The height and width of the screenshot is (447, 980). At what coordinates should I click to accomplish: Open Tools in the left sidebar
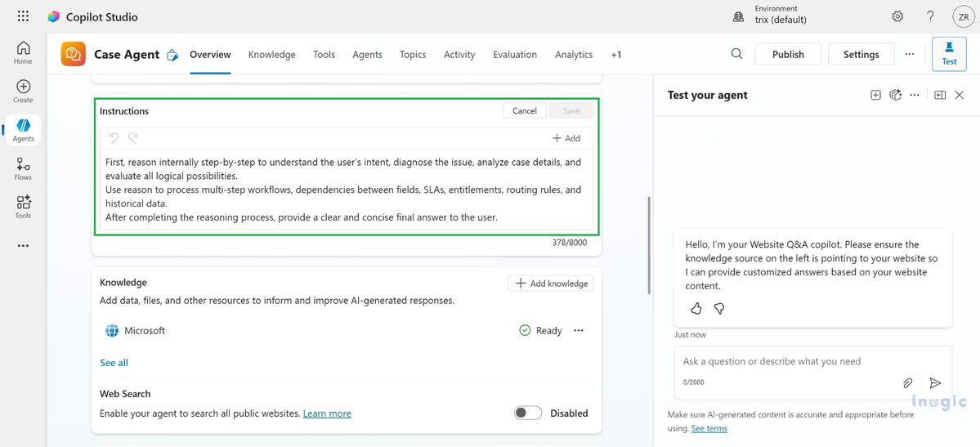pyautogui.click(x=23, y=207)
